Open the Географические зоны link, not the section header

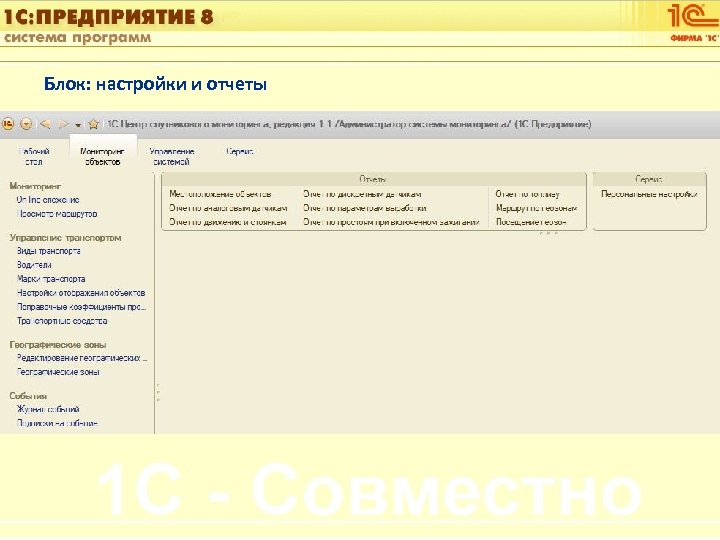point(58,372)
